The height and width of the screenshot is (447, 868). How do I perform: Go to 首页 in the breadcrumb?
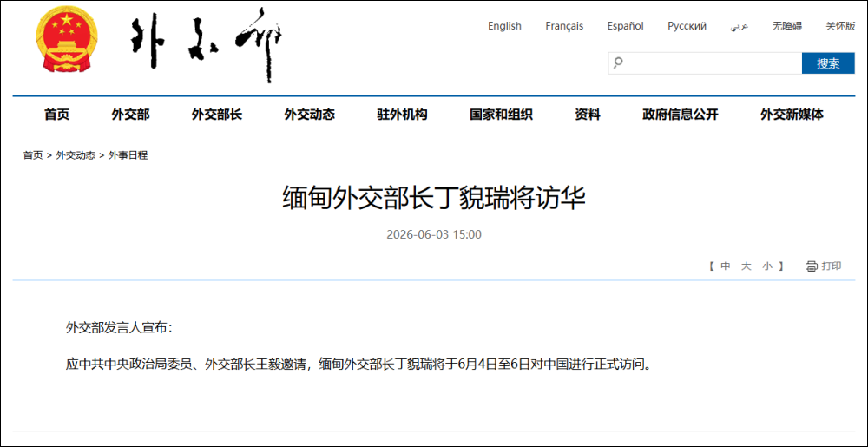pyautogui.click(x=33, y=155)
